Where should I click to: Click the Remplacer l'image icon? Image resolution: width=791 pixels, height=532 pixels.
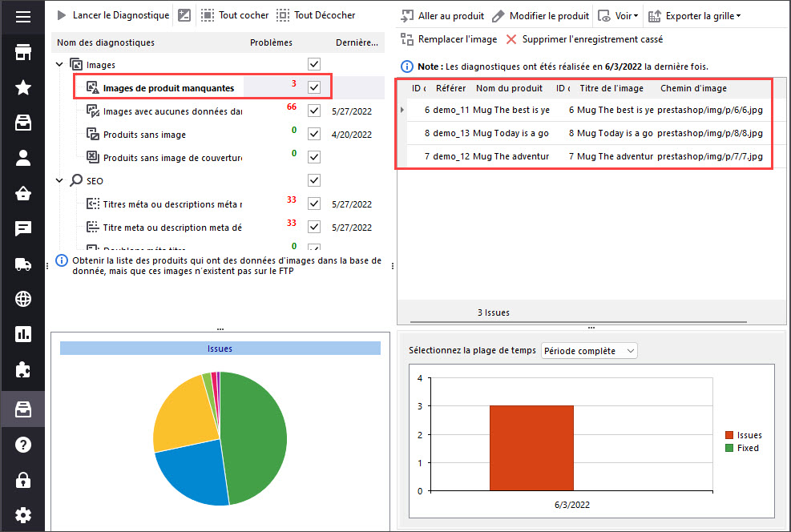pos(406,38)
